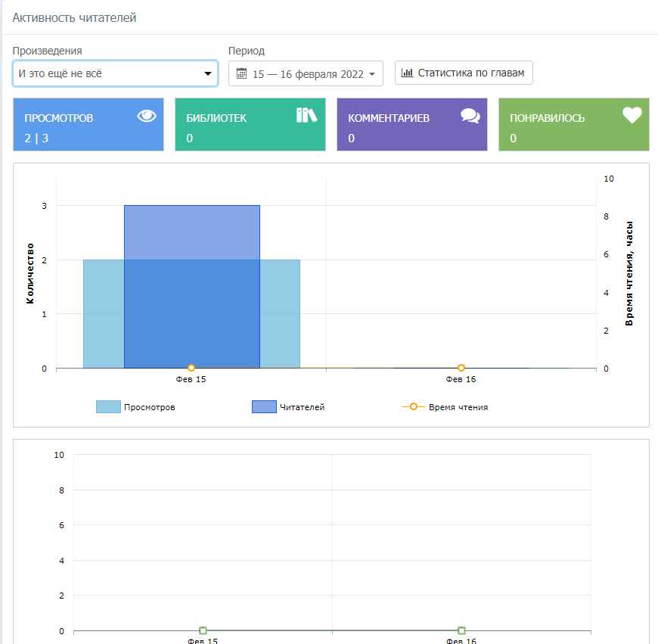Click the green square marker at Фев 16
Viewport: 658px width, 644px height.
pyautogui.click(x=461, y=630)
